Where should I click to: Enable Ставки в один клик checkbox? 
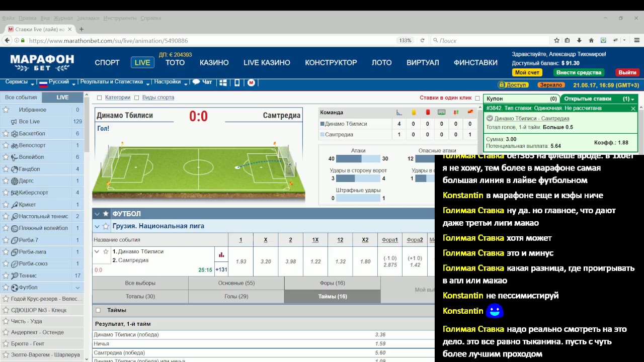coord(477,98)
